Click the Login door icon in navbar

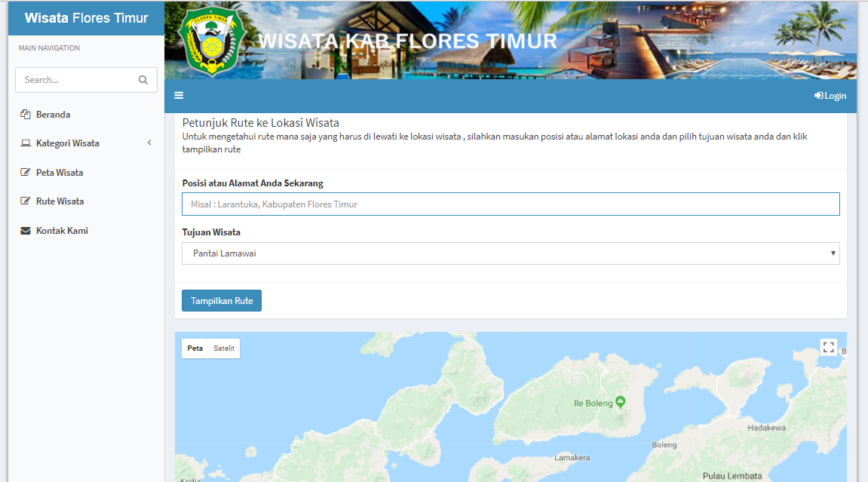coord(817,95)
